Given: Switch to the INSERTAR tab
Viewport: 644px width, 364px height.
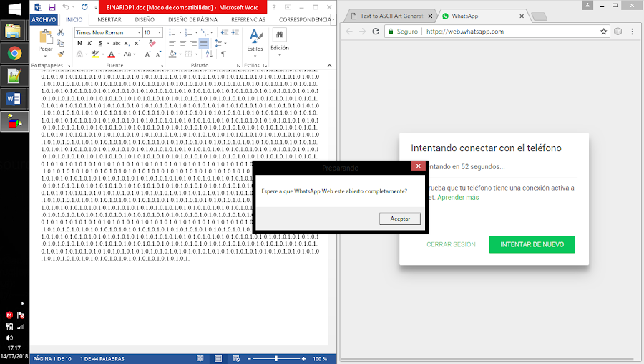Looking at the screenshot, I should [x=109, y=20].
